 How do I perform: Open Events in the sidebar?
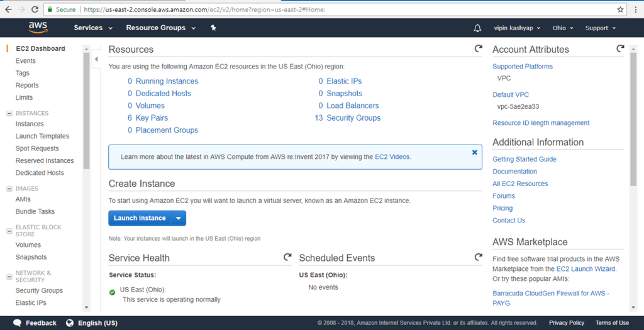click(x=25, y=61)
